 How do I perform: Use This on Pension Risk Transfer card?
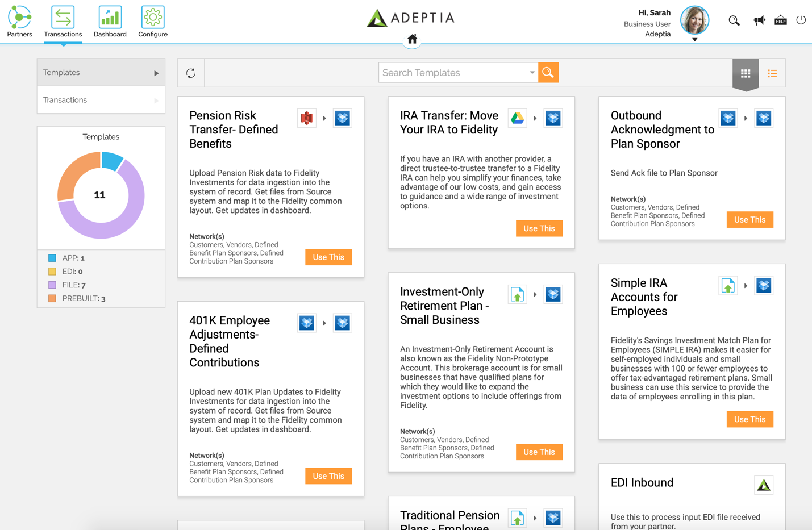(x=328, y=257)
